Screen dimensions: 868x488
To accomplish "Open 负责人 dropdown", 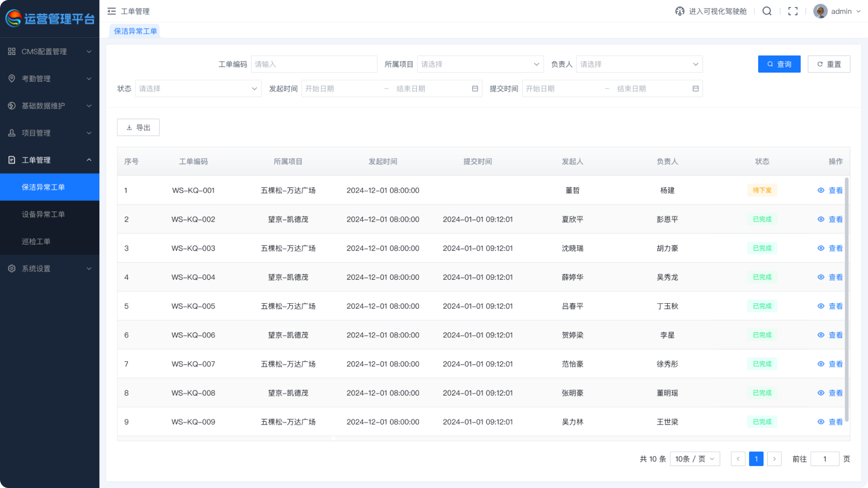I will (640, 64).
